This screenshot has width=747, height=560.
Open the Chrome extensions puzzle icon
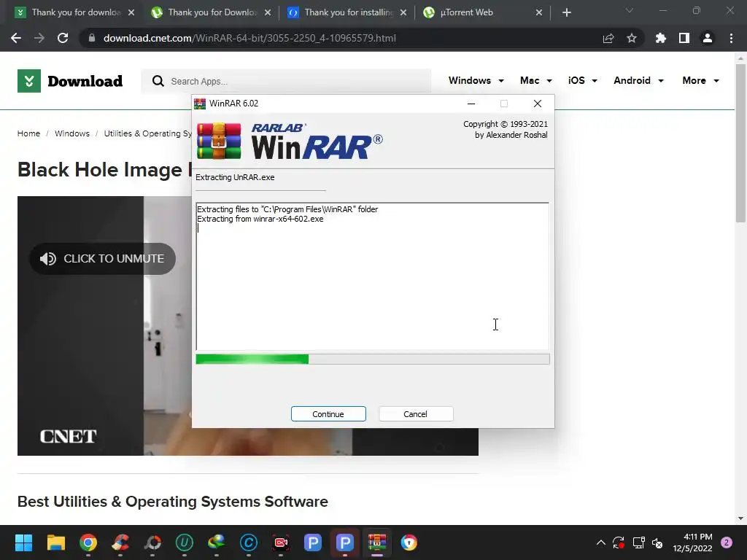660,38
